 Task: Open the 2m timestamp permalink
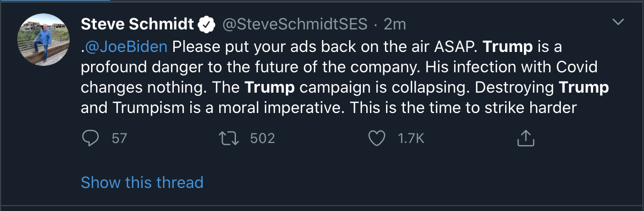click(x=395, y=24)
